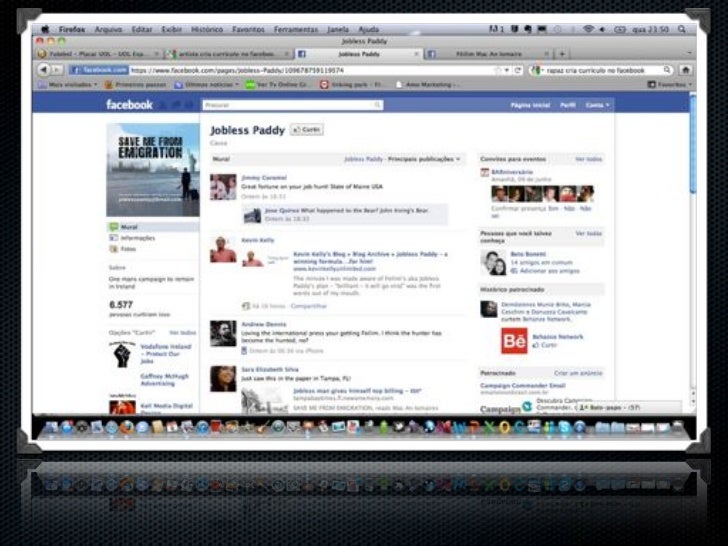Click Curtir button next to Jobless Paddy
This screenshot has height=546, width=728.
tap(306, 130)
